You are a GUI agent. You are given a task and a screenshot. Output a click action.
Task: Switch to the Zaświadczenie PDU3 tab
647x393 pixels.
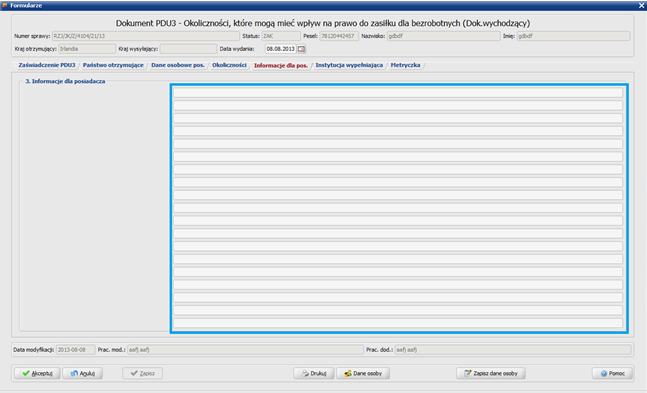point(47,65)
